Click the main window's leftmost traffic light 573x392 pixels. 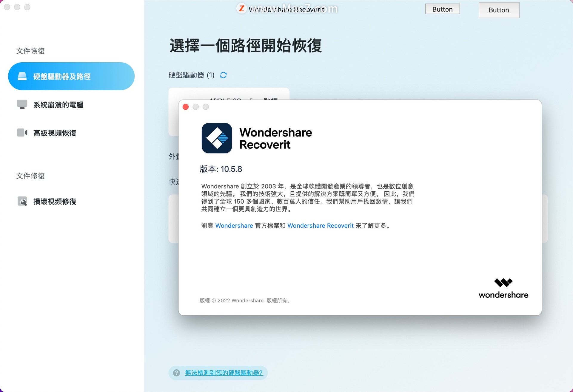7,7
